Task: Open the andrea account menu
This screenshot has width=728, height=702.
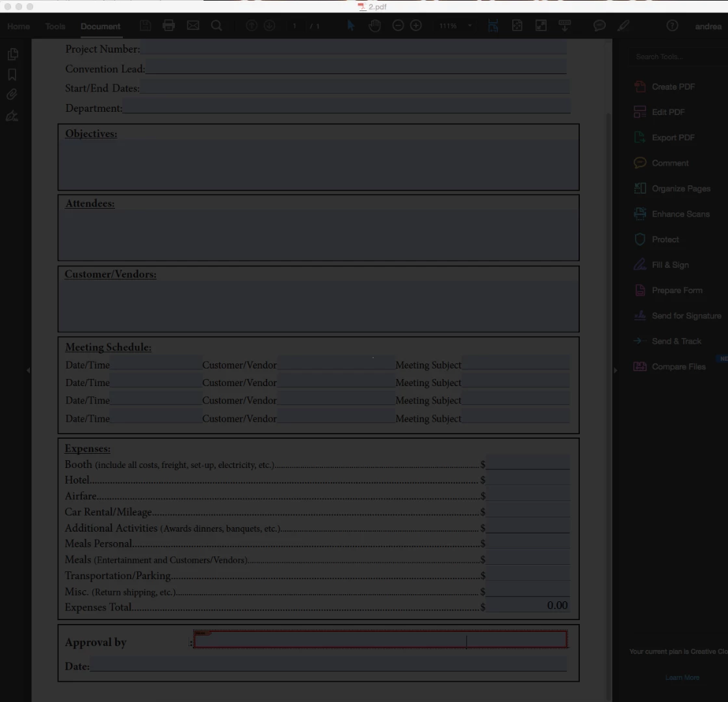Action: pyautogui.click(x=708, y=27)
